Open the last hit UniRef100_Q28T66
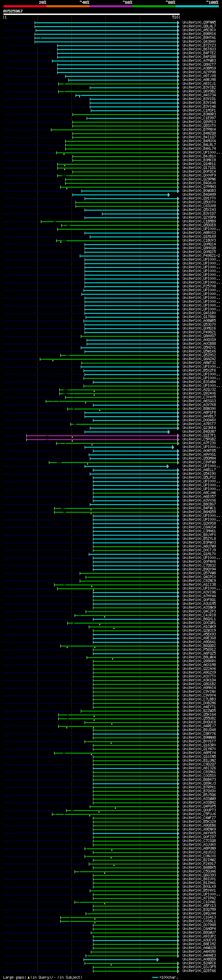Image resolution: width=222 pixels, height=980 pixels. [x=199, y=971]
